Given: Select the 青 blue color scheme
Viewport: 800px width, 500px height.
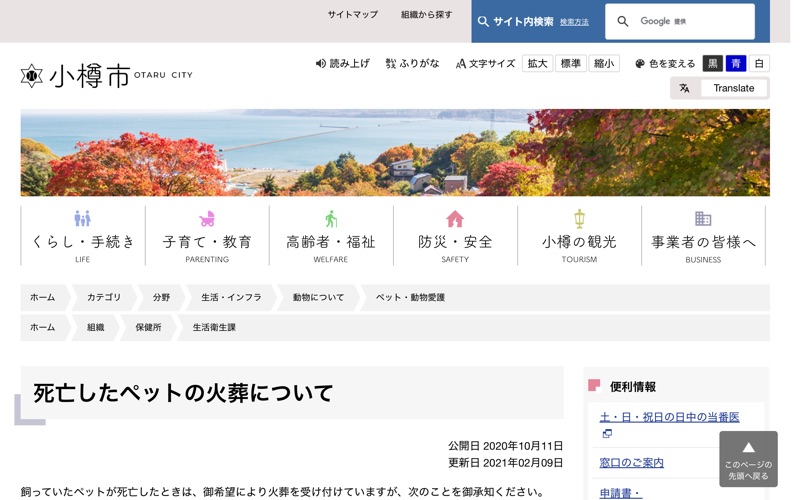Looking at the screenshot, I should click(736, 63).
